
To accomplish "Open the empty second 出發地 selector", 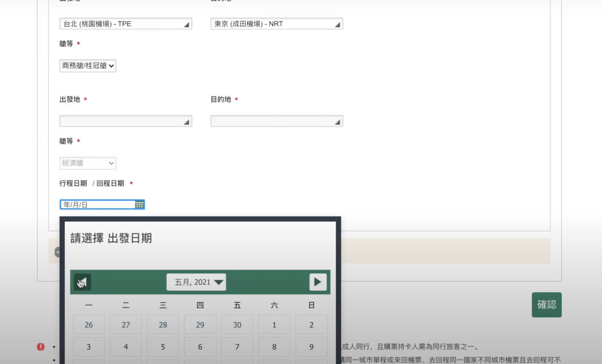I will point(126,121).
